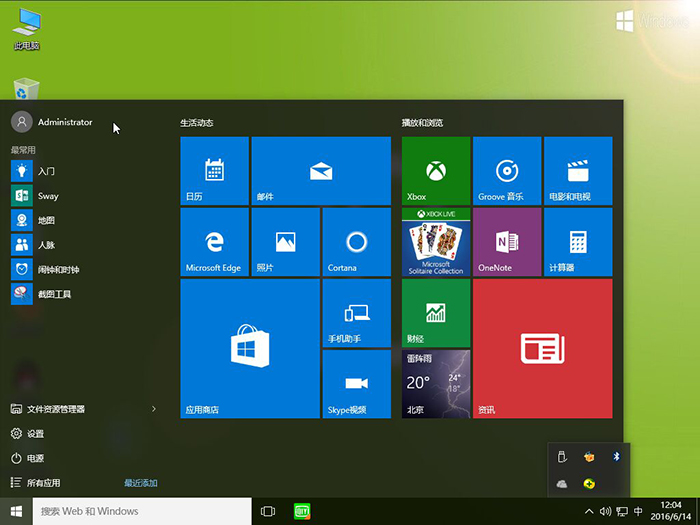Open the 照片 photos tile
The image size is (700, 525).
[286, 242]
